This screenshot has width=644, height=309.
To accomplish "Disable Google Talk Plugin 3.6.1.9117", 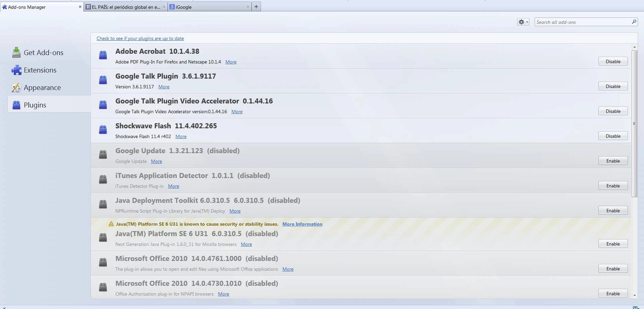I will click(613, 86).
